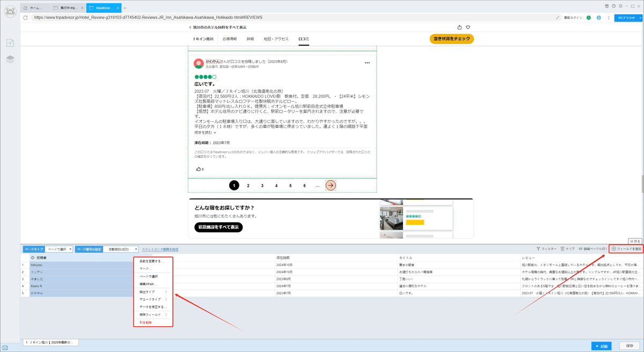
Task: Open the お客情報 page tab
Action: click(230, 39)
